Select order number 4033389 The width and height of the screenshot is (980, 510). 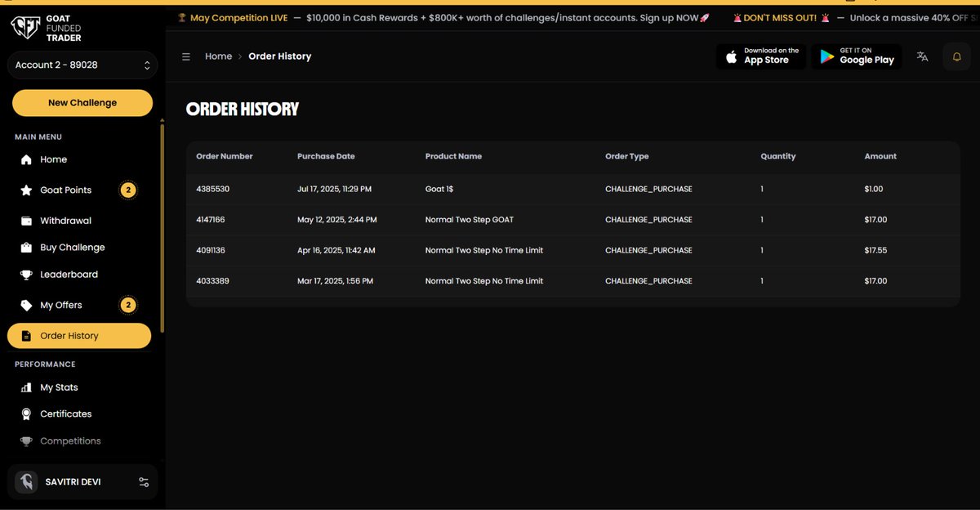tap(212, 281)
